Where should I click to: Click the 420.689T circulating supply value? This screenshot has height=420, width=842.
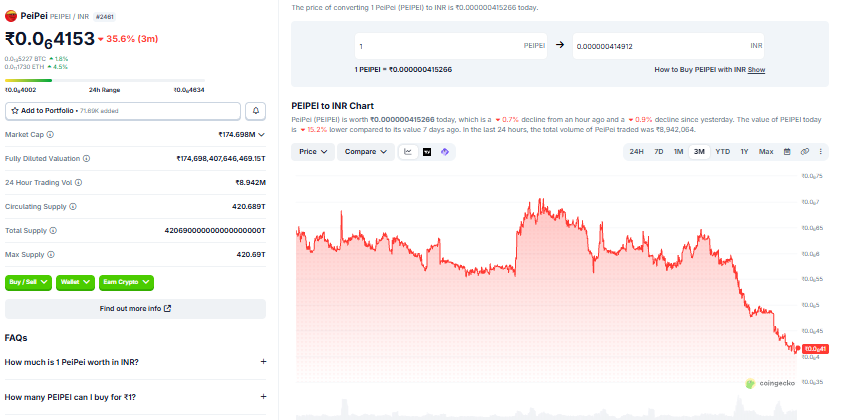tap(249, 207)
